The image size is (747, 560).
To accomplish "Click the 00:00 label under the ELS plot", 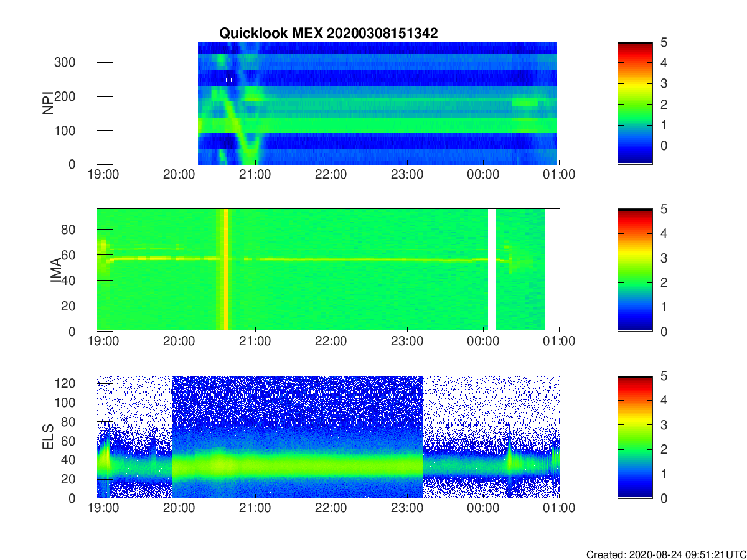I will click(x=483, y=508).
